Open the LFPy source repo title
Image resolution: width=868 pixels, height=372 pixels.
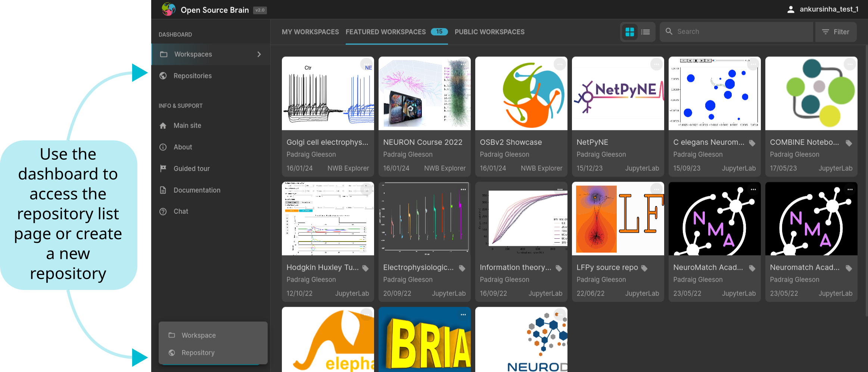point(607,268)
